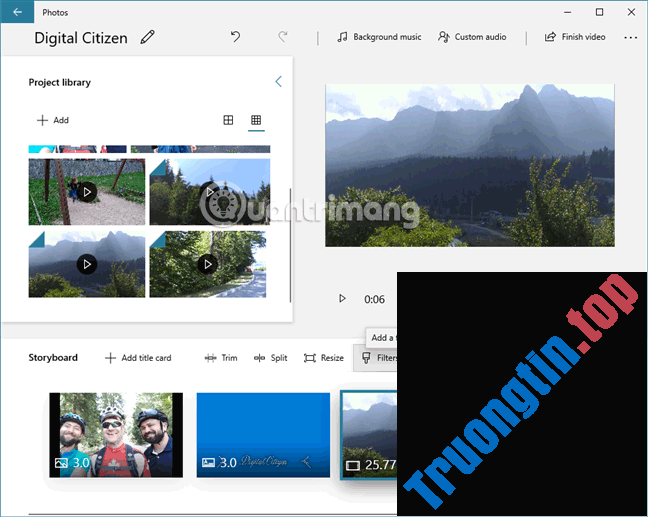Go back using the arrow button

point(17,12)
